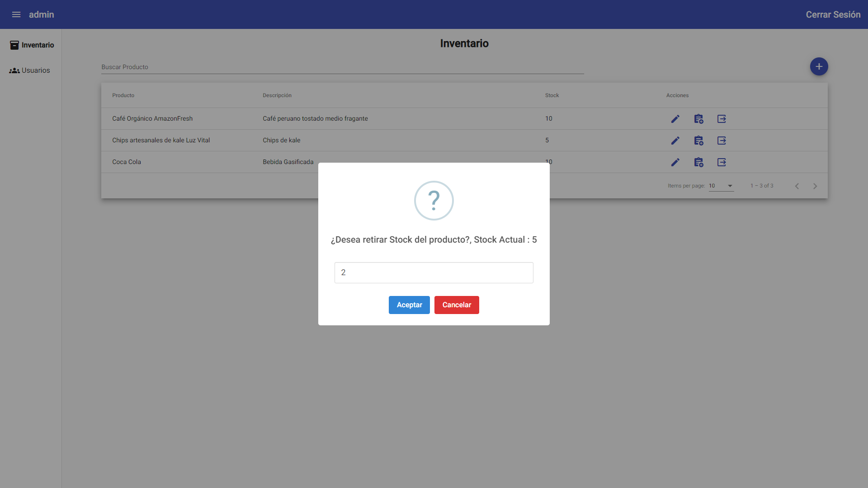Click Cerrar Sesión link
Image resolution: width=868 pixels, height=488 pixels.
coord(833,14)
